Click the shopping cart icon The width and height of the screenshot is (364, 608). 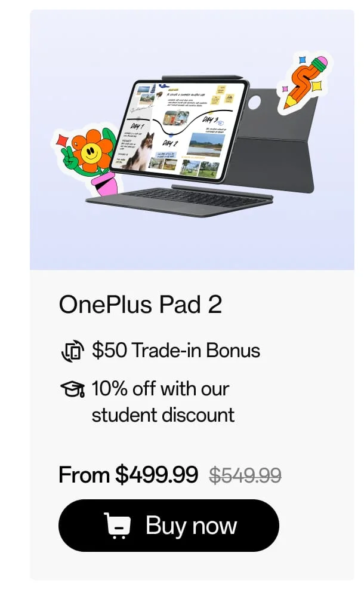point(116,526)
